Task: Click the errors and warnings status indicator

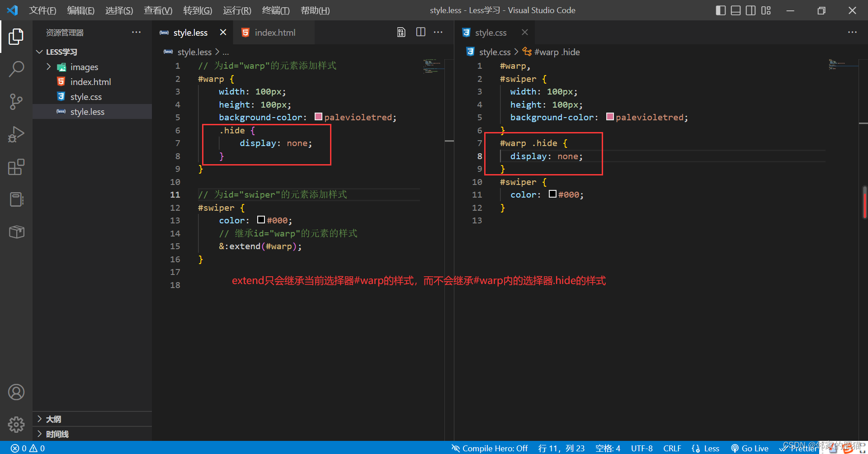Action: click(28, 448)
